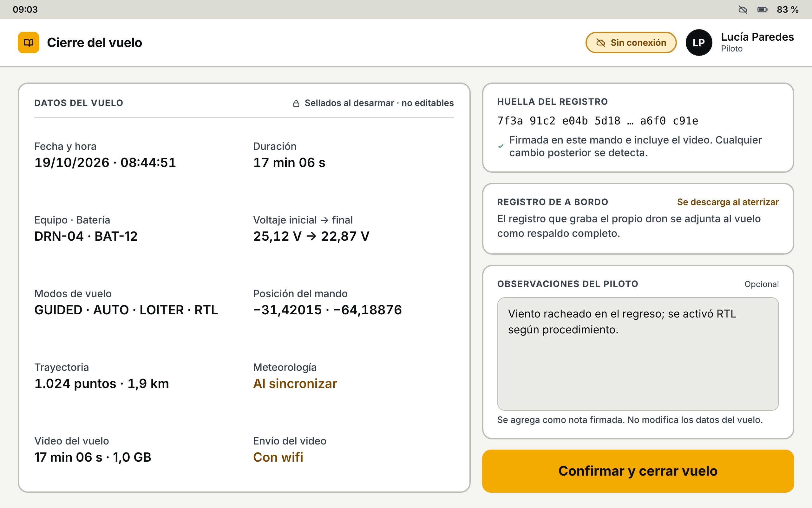Tap the 83 % battery percentage

[788, 10]
